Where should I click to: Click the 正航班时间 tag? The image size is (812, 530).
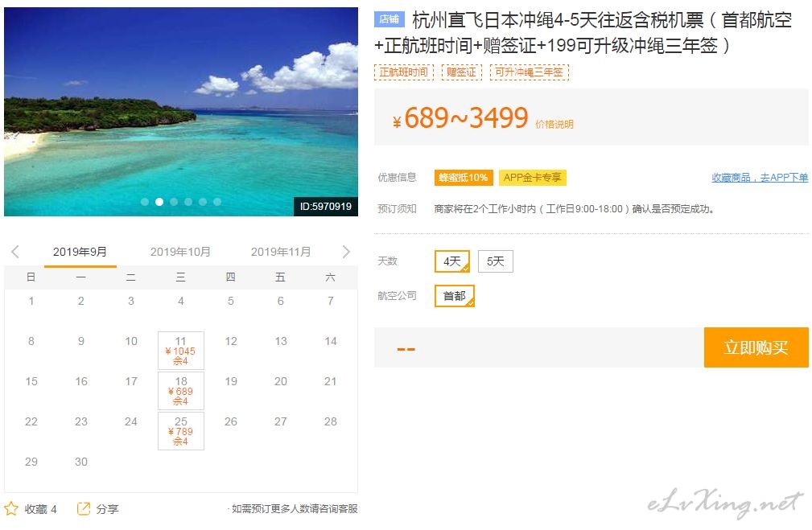[403, 72]
